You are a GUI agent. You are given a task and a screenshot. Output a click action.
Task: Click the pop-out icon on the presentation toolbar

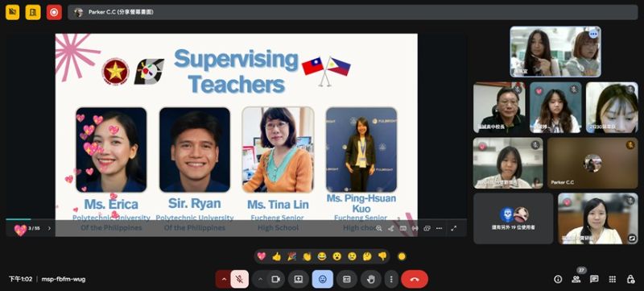[x=427, y=228]
